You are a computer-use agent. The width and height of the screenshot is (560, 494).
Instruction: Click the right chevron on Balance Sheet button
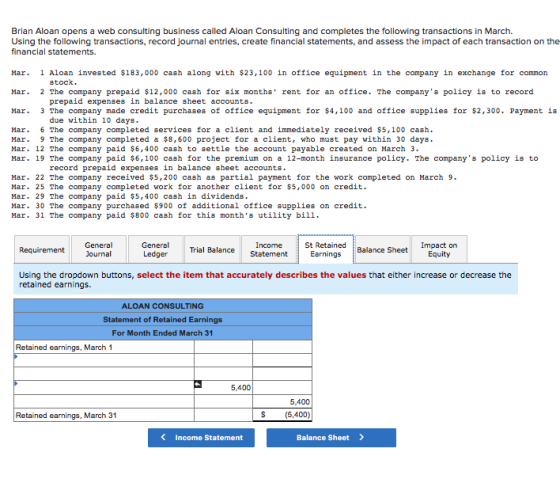tap(361, 437)
